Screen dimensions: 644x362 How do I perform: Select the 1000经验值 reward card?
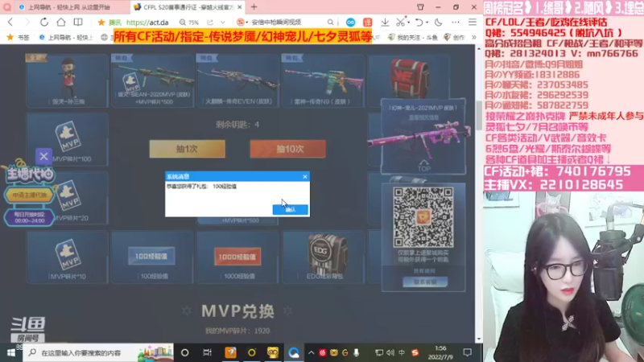click(x=237, y=257)
